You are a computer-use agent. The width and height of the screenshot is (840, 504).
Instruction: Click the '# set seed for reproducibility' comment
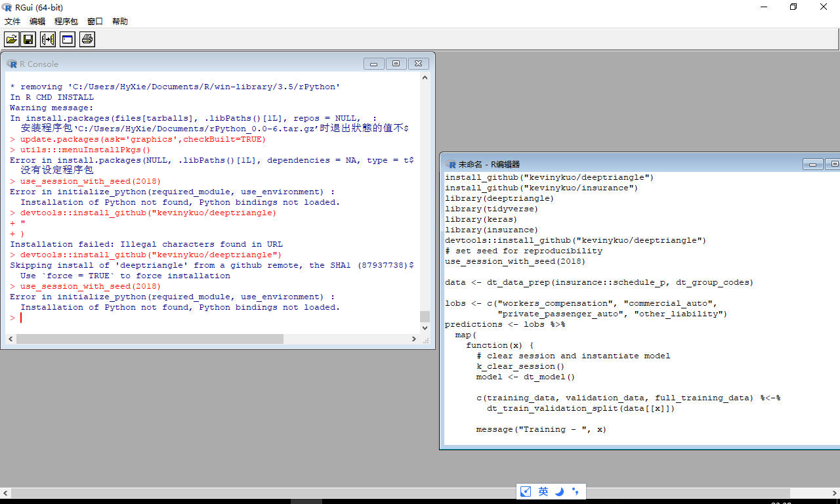coord(524,251)
